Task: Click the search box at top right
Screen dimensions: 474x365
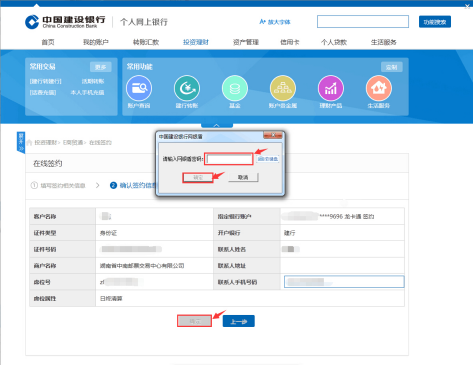Action: pyautogui.click(x=363, y=22)
